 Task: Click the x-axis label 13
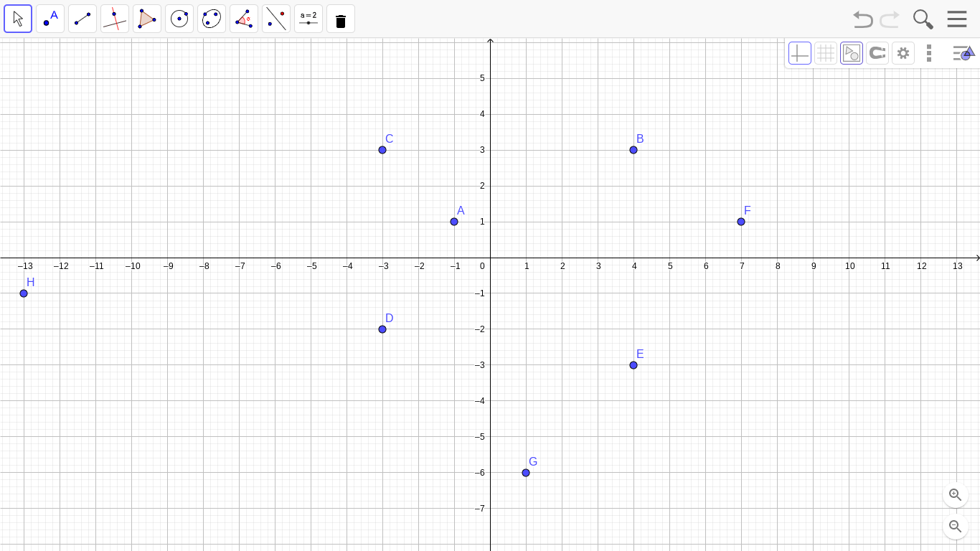[x=958, y=266]
